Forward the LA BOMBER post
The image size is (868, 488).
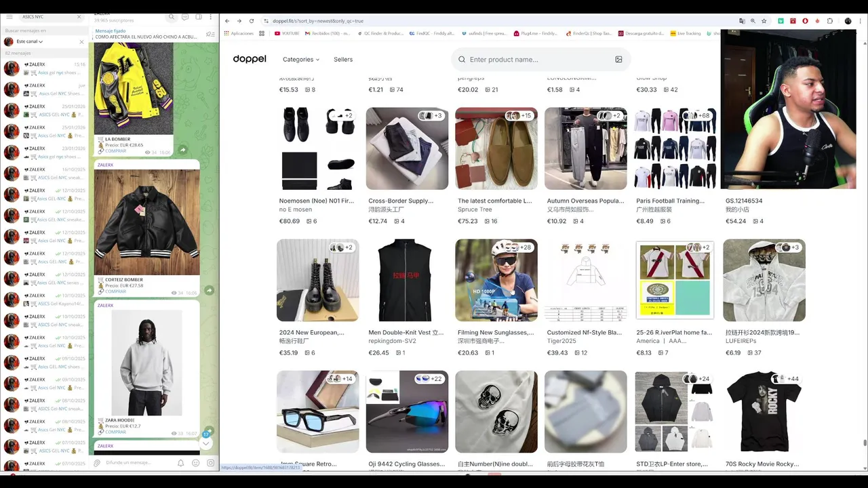(x=182, y=150)
